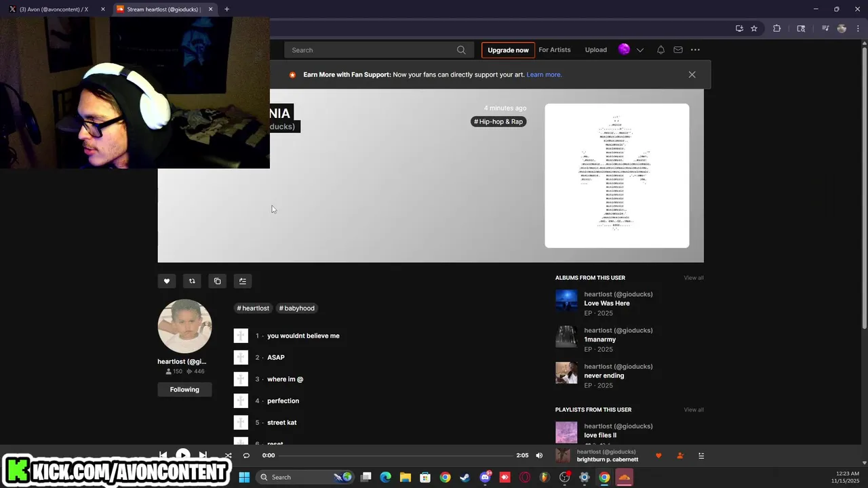The image size is (868, 488).
Task: Open For Artists
Action: click(x=555, y=49)
